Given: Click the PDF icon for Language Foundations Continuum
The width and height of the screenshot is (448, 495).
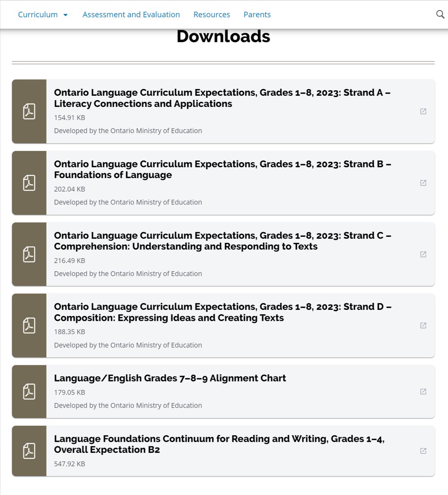Looking at the screenshot, I should tap(29, 451).
